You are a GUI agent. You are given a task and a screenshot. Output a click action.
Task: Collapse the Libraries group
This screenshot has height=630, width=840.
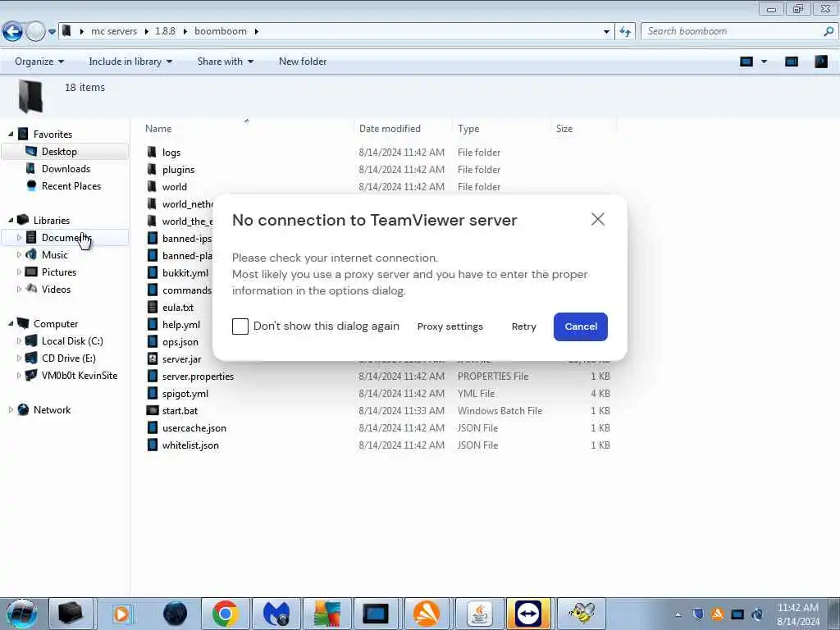click(x=11, y=220)
